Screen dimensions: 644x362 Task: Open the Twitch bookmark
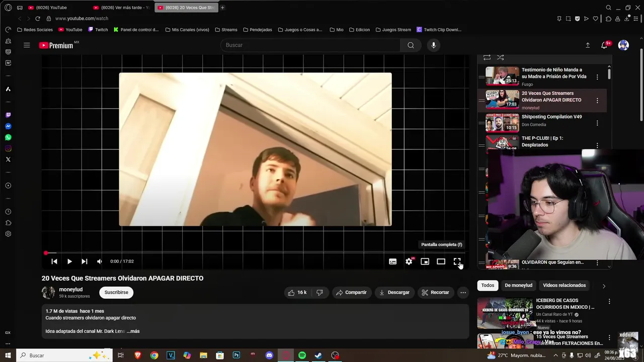98,30
